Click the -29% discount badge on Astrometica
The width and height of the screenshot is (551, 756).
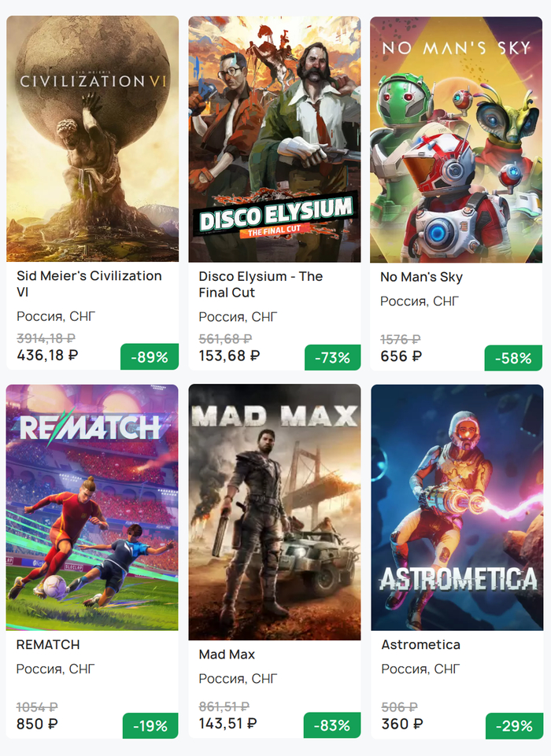coord(514,726)
